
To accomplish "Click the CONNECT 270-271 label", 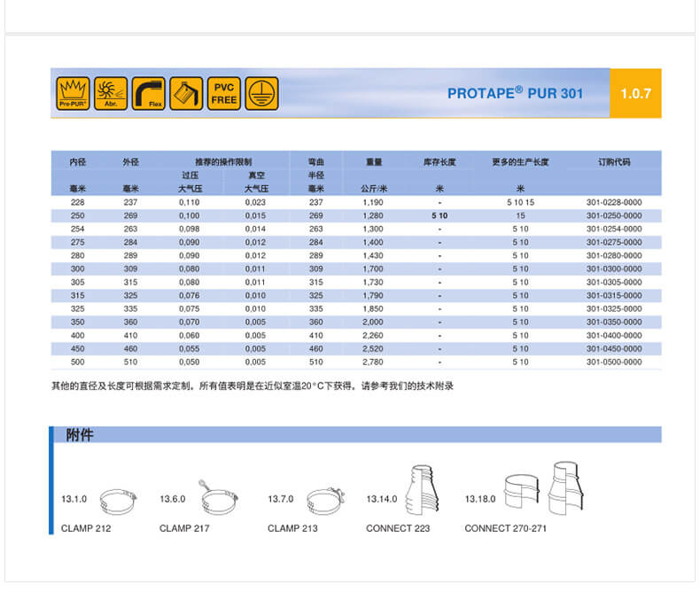I will point(505,528).
